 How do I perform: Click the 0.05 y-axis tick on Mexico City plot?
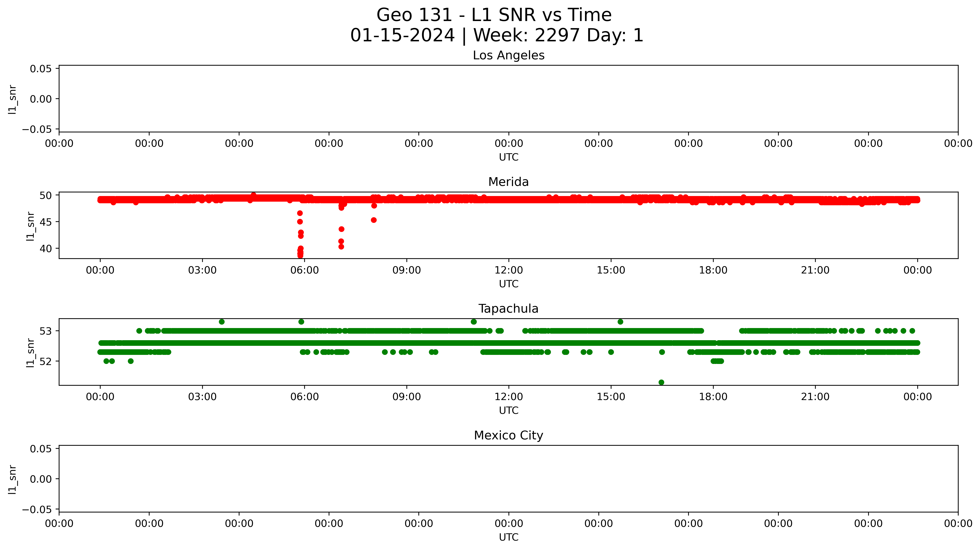[x=41, y=449]
